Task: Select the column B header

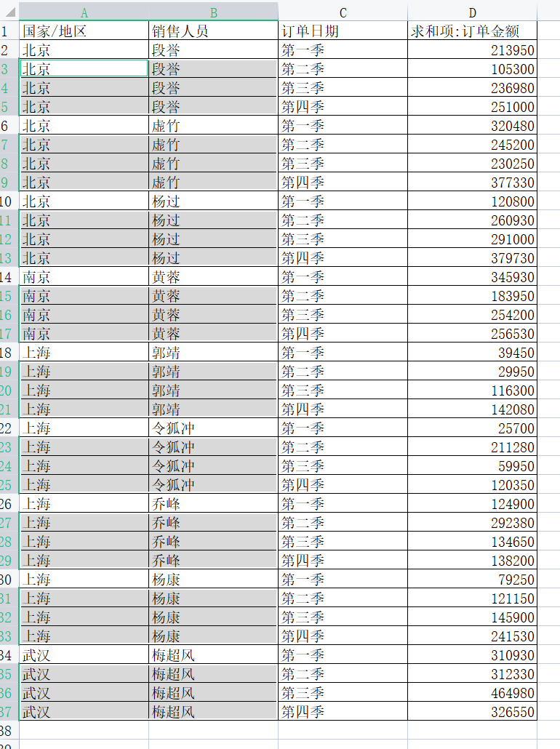Action: (x=213, y=12)
